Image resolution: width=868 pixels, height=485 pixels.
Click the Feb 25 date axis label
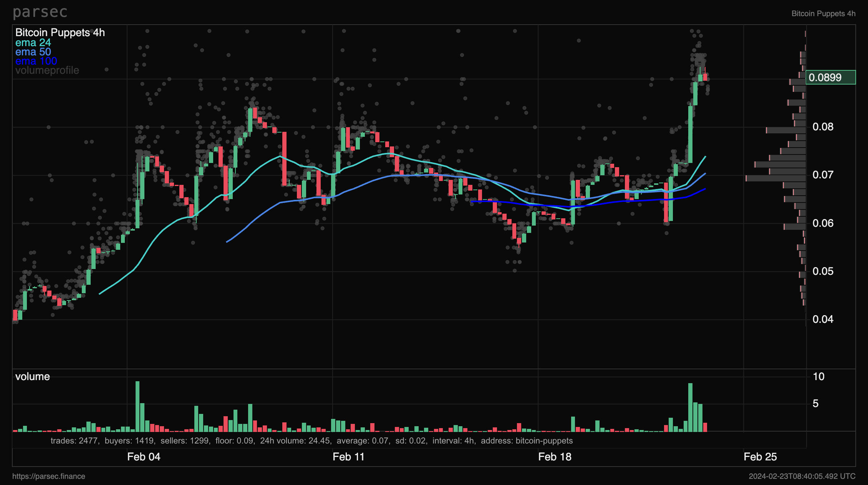(x=760, y=457)
